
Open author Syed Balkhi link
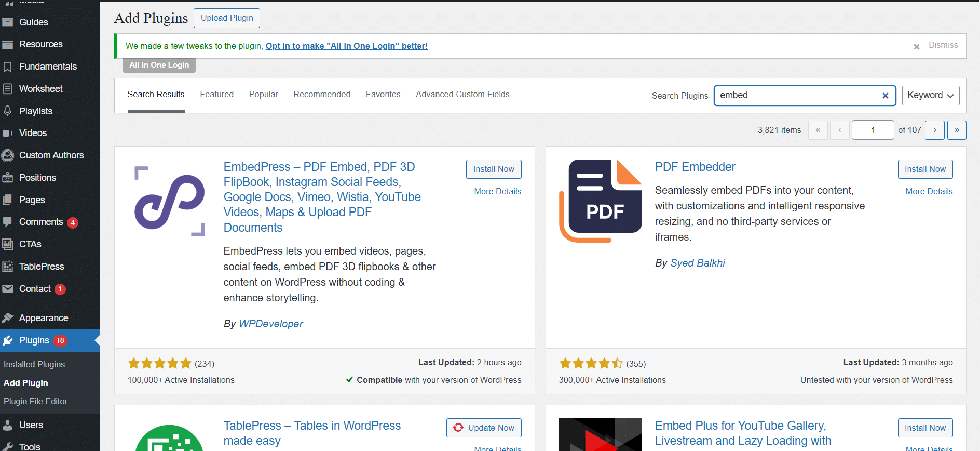[x=698, y=263]
